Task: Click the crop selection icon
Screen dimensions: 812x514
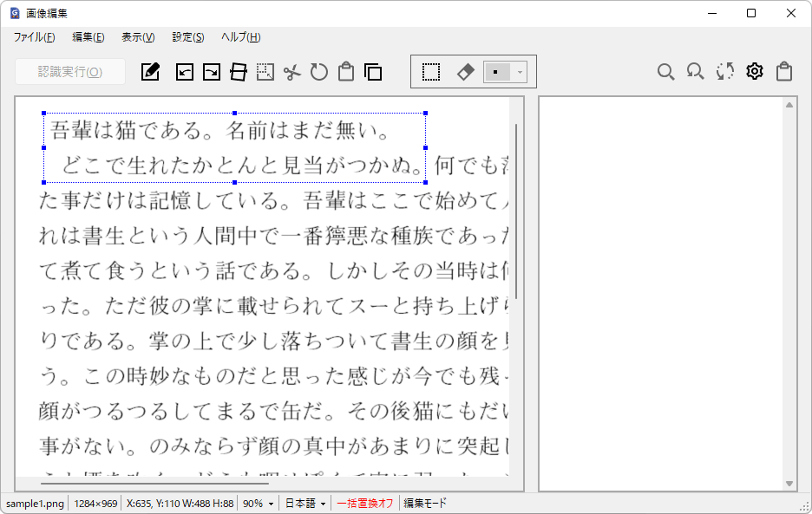Action: click(x=265, y=71)
